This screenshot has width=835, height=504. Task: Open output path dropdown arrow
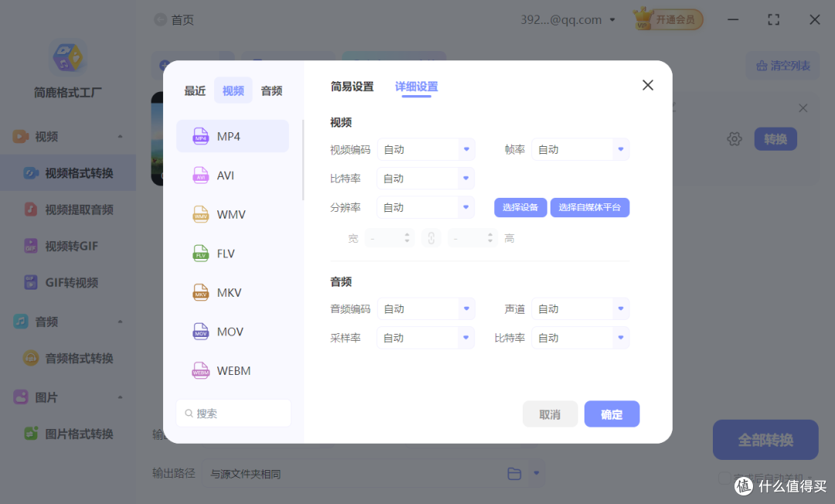(x=537, y=473)
